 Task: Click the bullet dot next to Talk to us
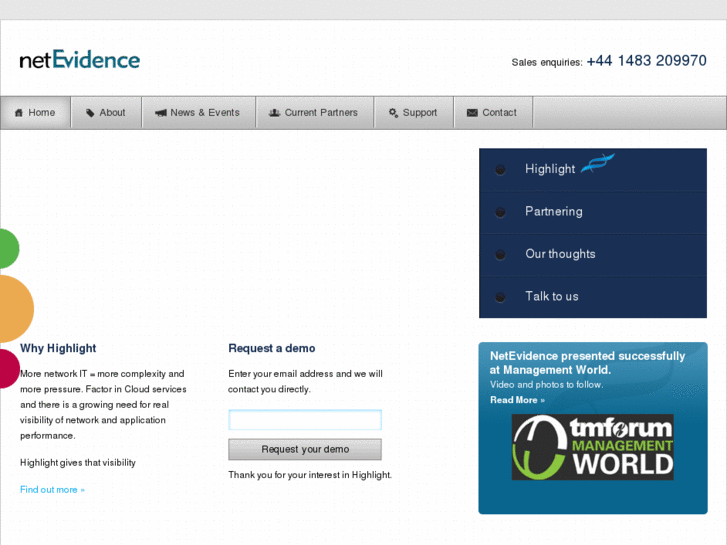coord(500,297)
